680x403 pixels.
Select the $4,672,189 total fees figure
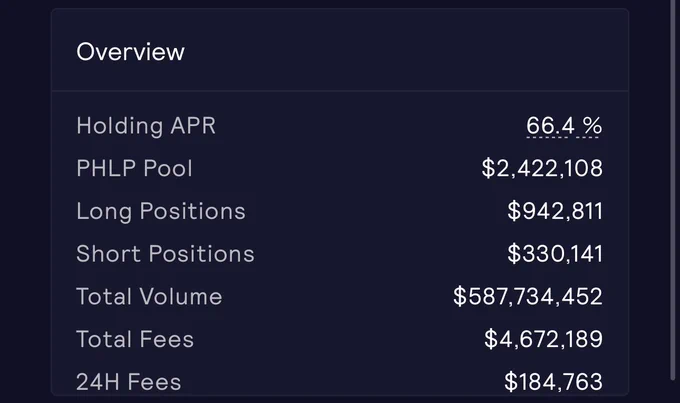(x=543, y=339)
